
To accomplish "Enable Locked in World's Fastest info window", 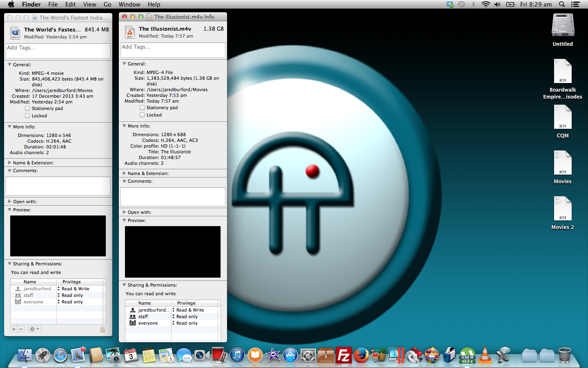I will pyautogui.click(x=27, y=116).
